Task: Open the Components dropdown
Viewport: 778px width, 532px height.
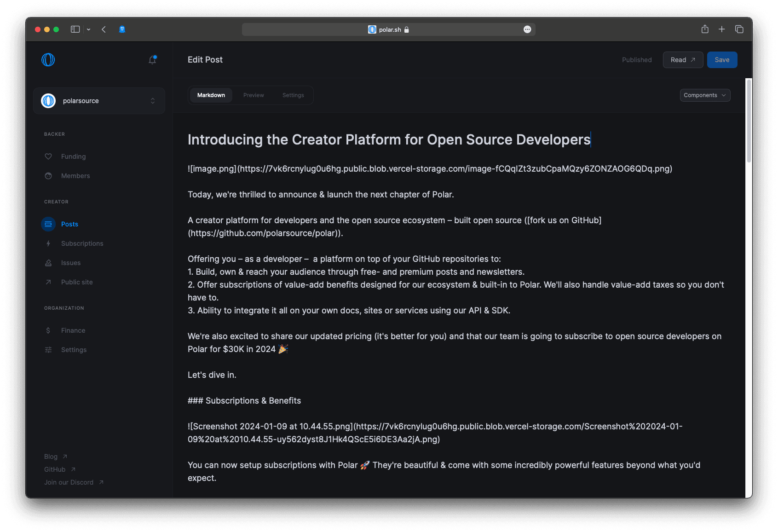Action: [x=705, y=95]
